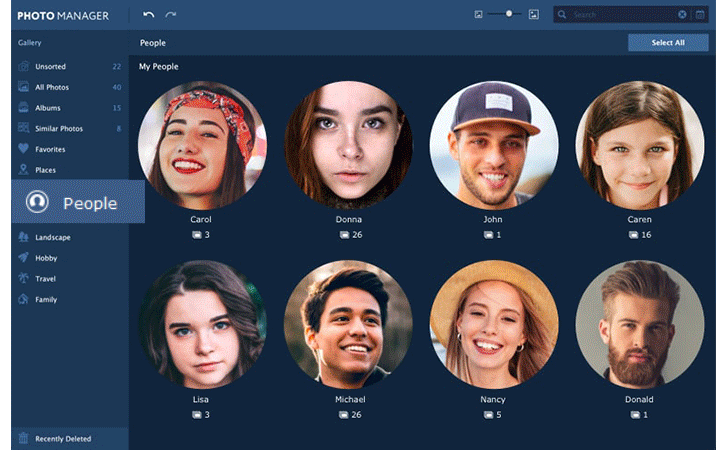Screen dimensions: 728x450
Task: Click the Unsorted count 22
Action: point(117,66)
